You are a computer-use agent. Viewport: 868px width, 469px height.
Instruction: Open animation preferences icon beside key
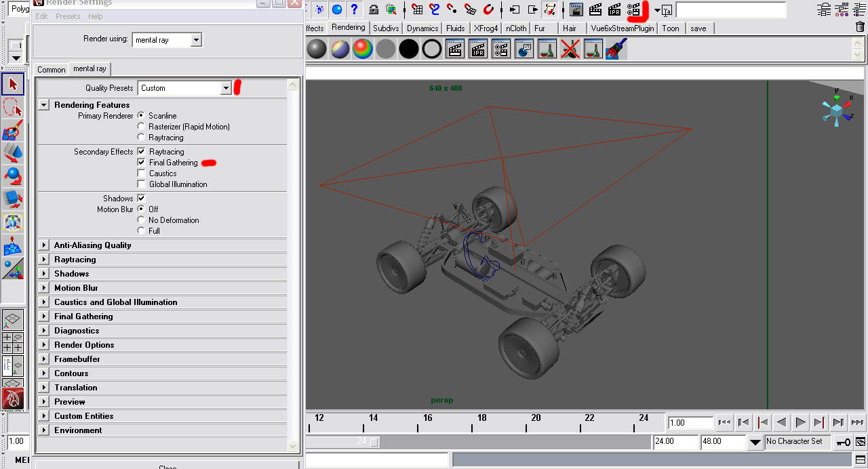[861, 442]
